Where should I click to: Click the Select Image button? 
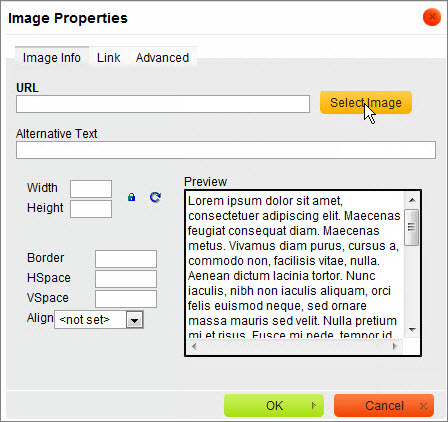pyautogui.click(x=366, y=103)
